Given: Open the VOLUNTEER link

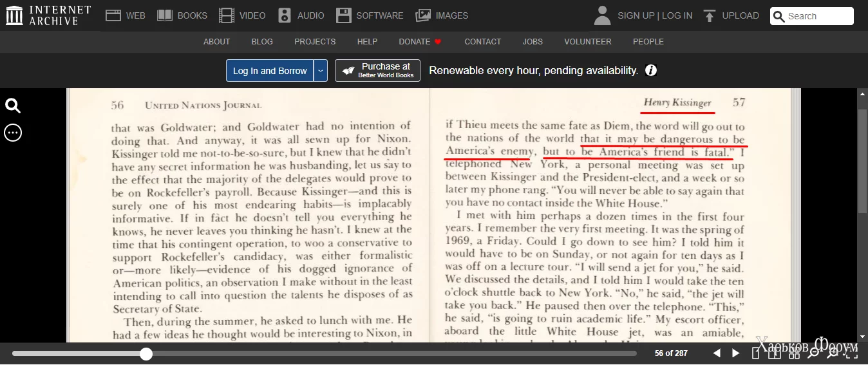Looking at the screenshot, I should tap(588, 42).
